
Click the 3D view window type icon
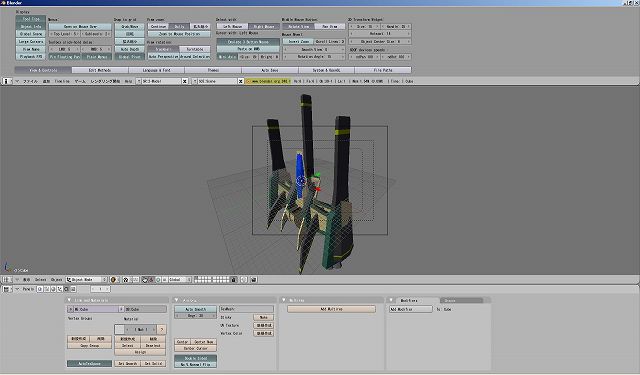pyautogui.click(x=7, y=280)
